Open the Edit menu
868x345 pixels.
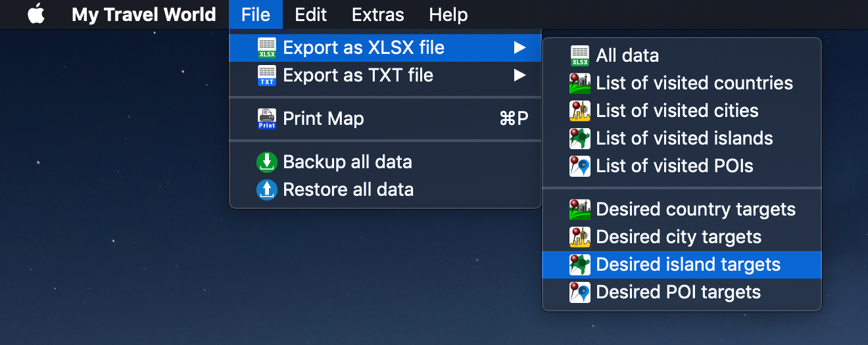coord(311,14)
